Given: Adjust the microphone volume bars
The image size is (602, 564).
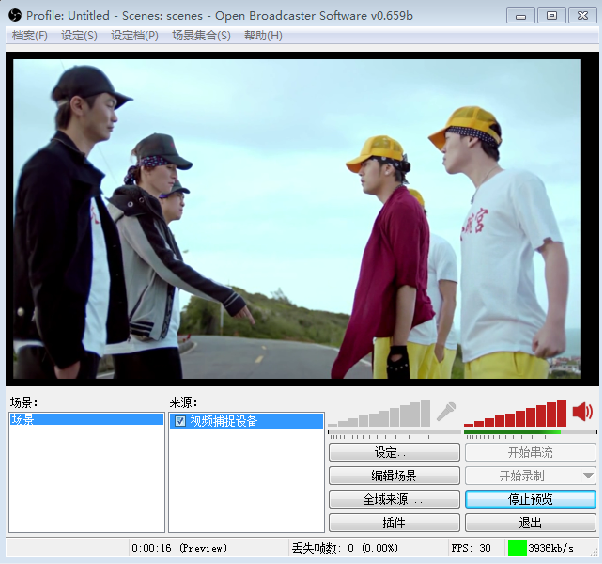Looking at the screenshot, I should point(379,413).
